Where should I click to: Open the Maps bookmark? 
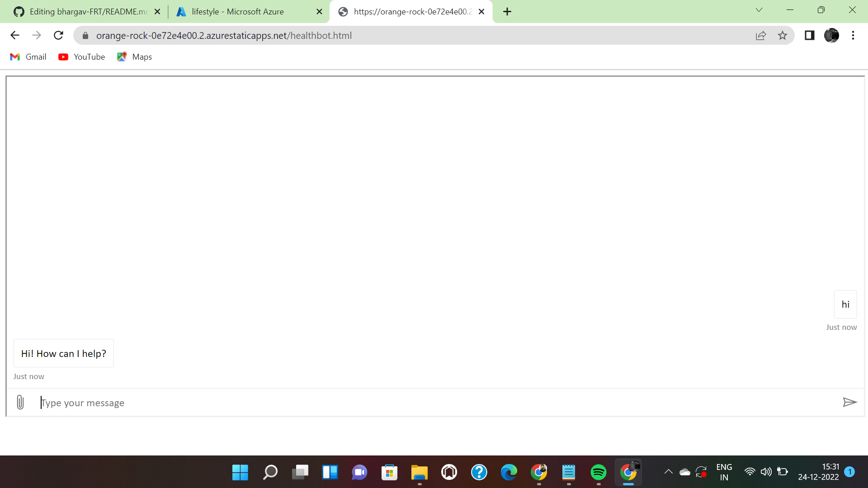click(x=134, y=57)
